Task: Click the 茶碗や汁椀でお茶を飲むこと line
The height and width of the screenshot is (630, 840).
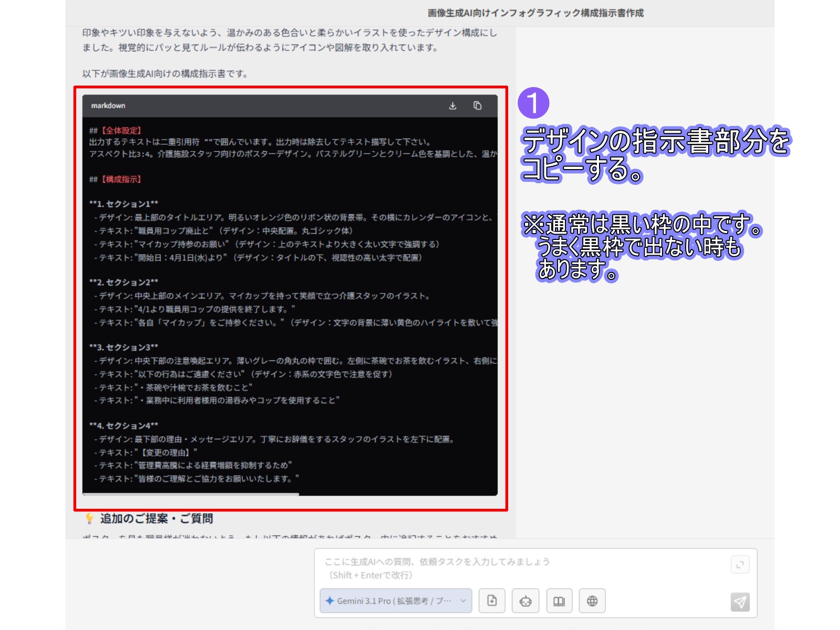Action: [x=173, y=387]
